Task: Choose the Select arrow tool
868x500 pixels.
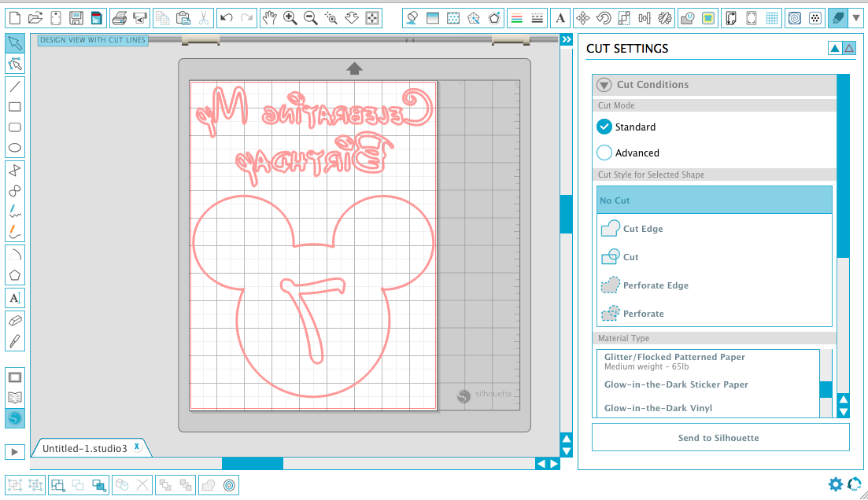Action: (15, 43)
